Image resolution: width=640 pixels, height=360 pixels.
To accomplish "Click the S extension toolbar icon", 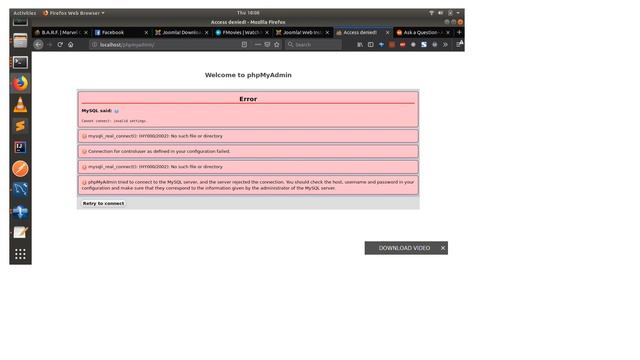I will point(424,44).
